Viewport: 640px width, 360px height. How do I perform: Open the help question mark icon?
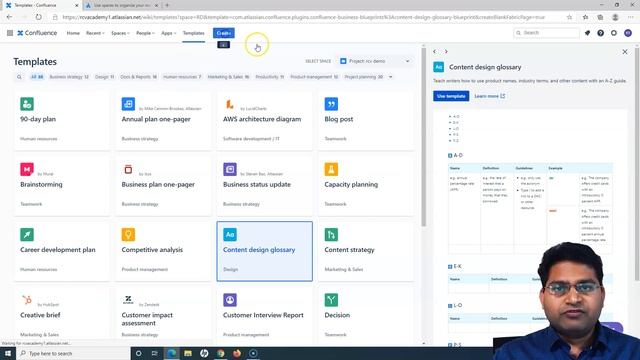click(600, 33)
